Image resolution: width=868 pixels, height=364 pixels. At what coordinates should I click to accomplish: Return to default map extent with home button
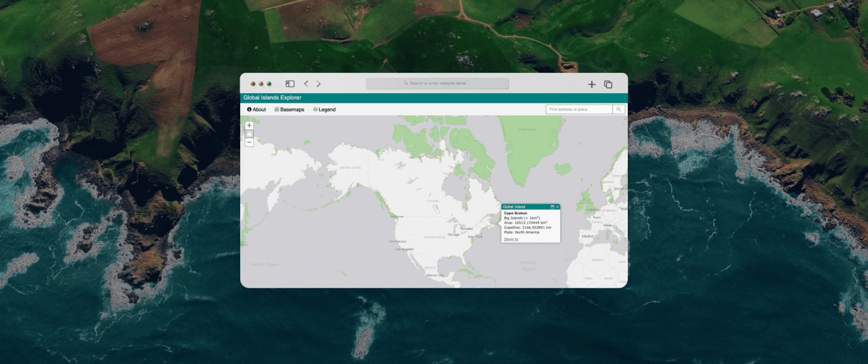point(249,134)
